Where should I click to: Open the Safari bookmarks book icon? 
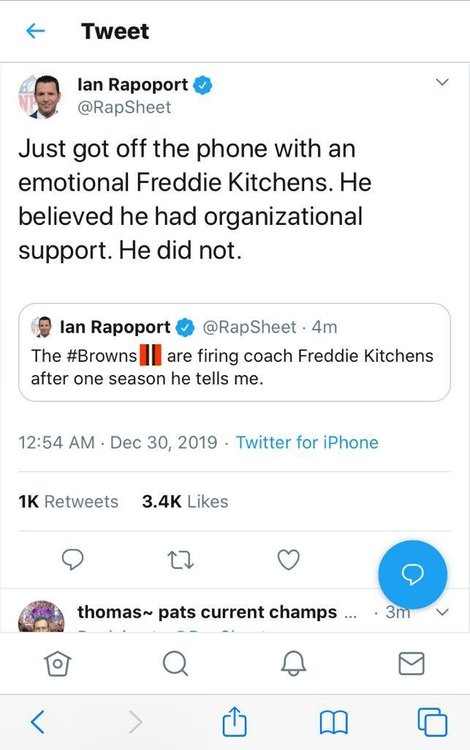click(333, 722)
